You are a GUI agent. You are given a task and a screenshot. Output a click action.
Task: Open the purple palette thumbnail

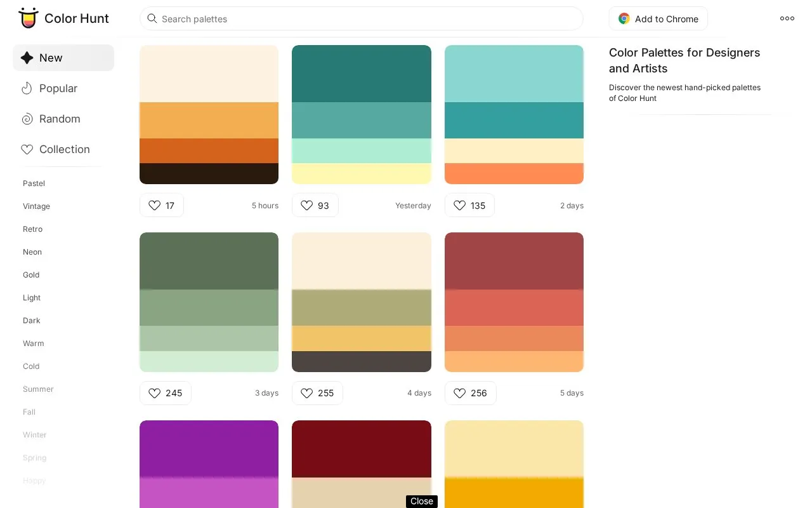[x=209, y=464]
